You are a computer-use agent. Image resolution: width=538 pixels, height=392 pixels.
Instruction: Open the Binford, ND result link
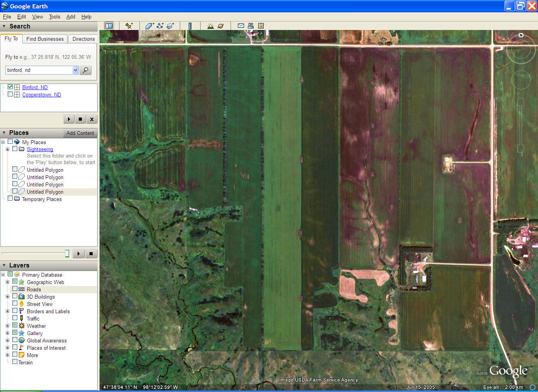pyautogui.click(x=35, y=87)
